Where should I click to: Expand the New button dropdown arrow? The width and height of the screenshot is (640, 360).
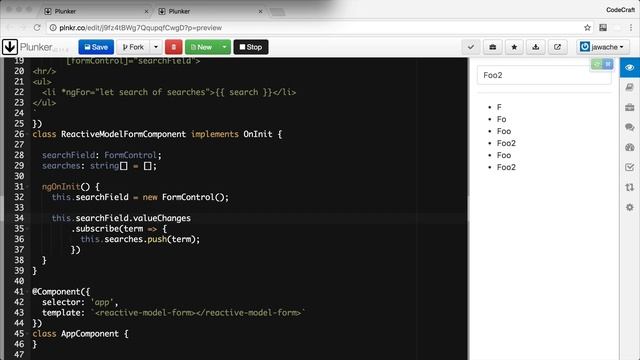[x=224, y=47]
